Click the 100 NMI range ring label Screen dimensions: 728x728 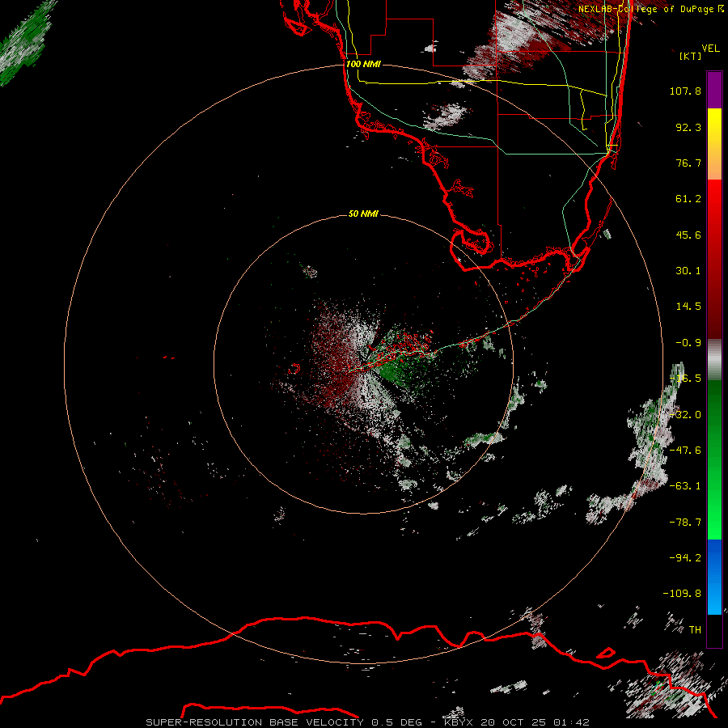[363, 64]
